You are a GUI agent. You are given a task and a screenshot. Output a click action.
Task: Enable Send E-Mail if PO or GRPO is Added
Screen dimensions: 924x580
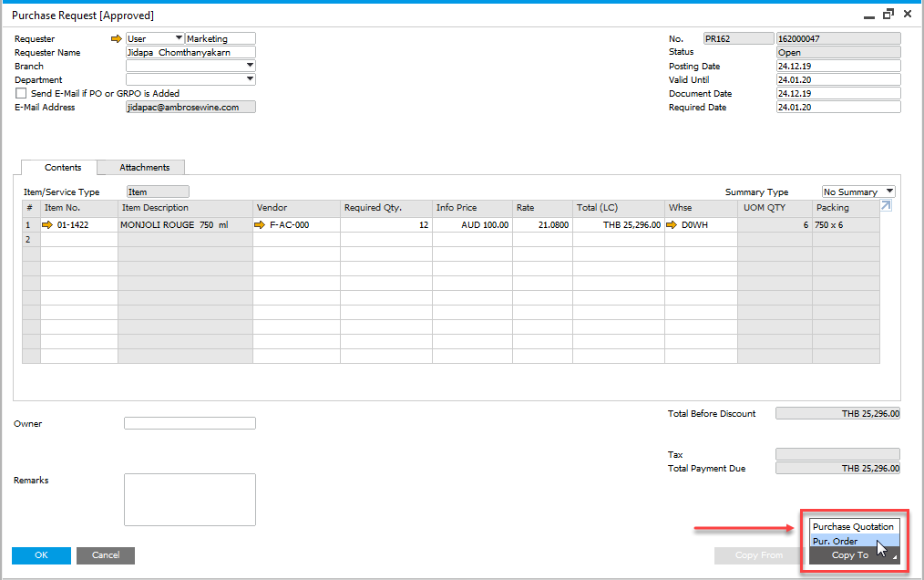21,93
